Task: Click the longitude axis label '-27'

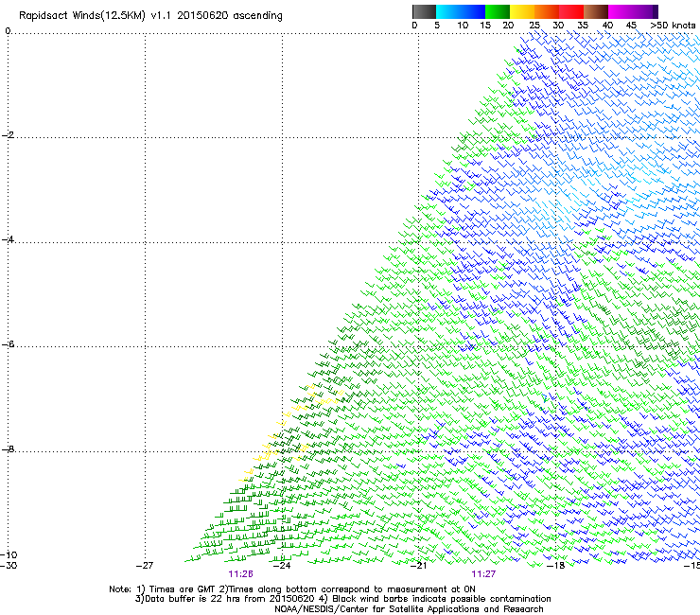Action: (x=145, y=566)
